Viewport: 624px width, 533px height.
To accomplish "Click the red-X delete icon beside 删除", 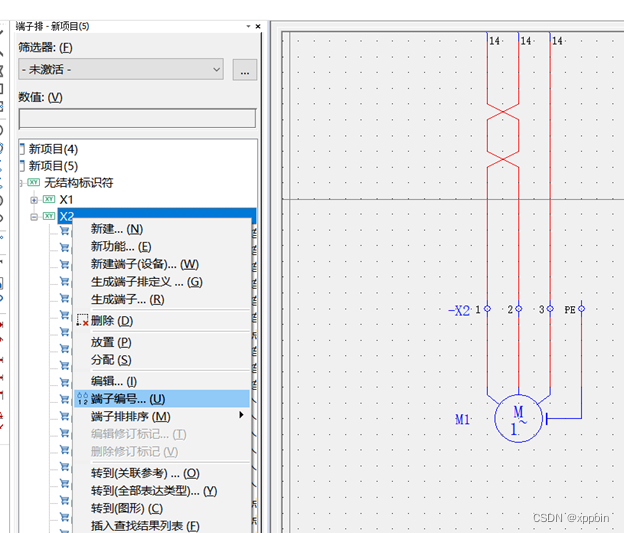I will pos(82,321).
